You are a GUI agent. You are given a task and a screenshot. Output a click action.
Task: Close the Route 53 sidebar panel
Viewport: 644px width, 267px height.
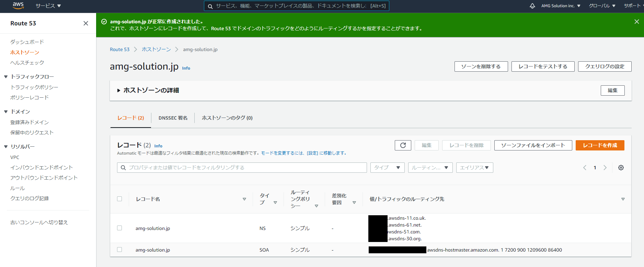click(86, 23)
